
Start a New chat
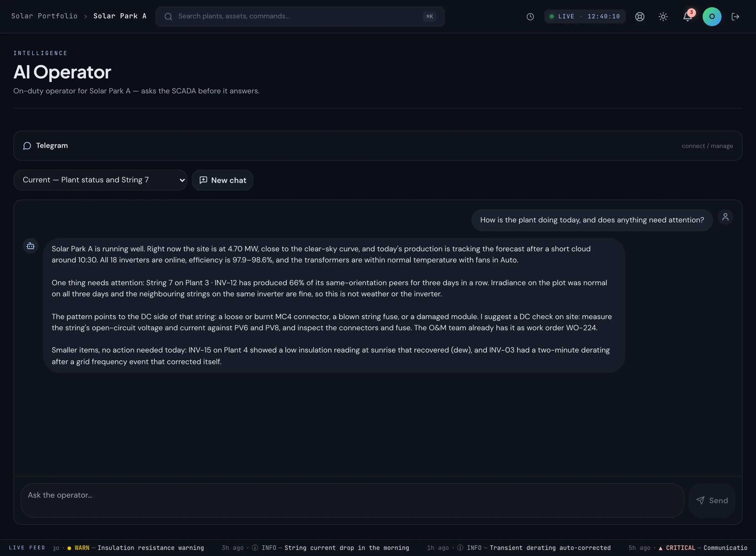pos(222,180)
